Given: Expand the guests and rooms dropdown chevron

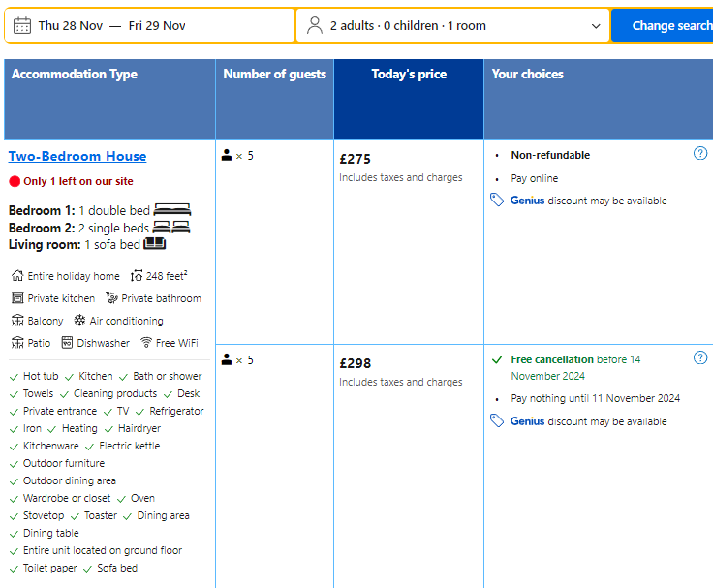Looking at the screenshot, I should [596, 26].
